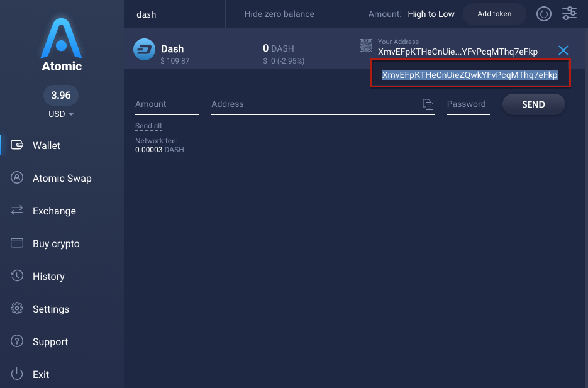588x388 pixels.
Task: Click the SEND button
Action: [534, 104]
